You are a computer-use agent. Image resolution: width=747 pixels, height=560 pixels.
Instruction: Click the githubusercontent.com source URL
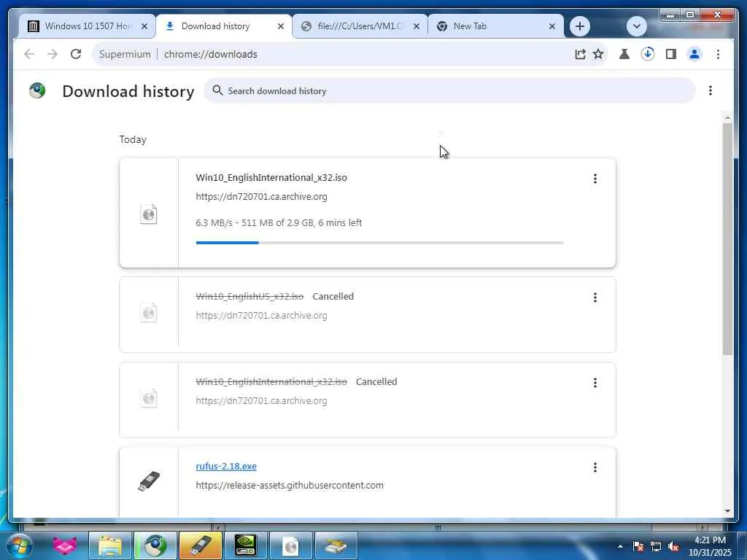pyautogui.click(x=290, y=485)
